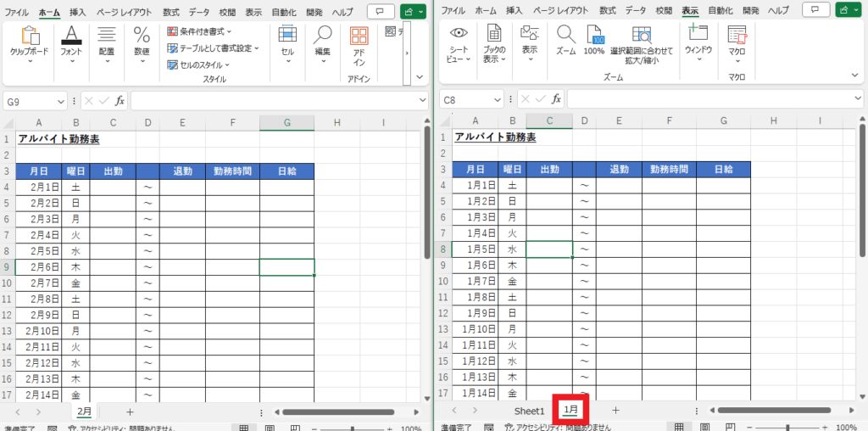Viewport: 868px width, 431px height.
Task: Click Page Layout view icon in right status bar
Action: tap(705, 427)
